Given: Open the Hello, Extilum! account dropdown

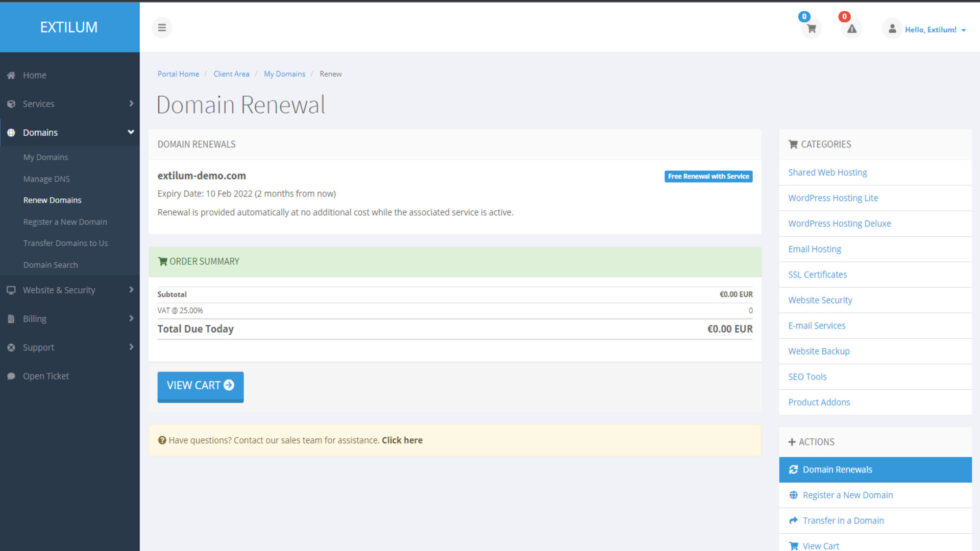Looking at the screenshot, I should 935,29.
